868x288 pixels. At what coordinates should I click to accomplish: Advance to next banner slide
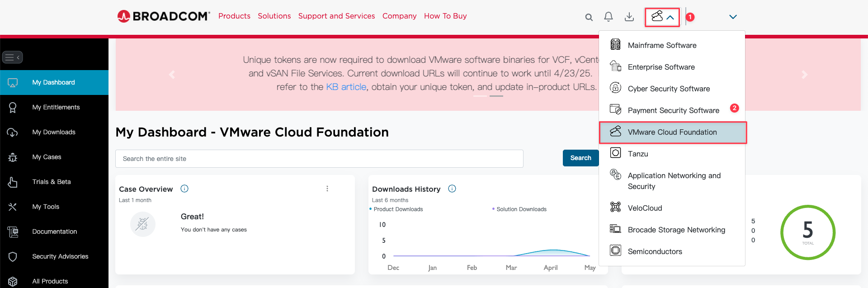pyautogui.click(x=804, y=75)
